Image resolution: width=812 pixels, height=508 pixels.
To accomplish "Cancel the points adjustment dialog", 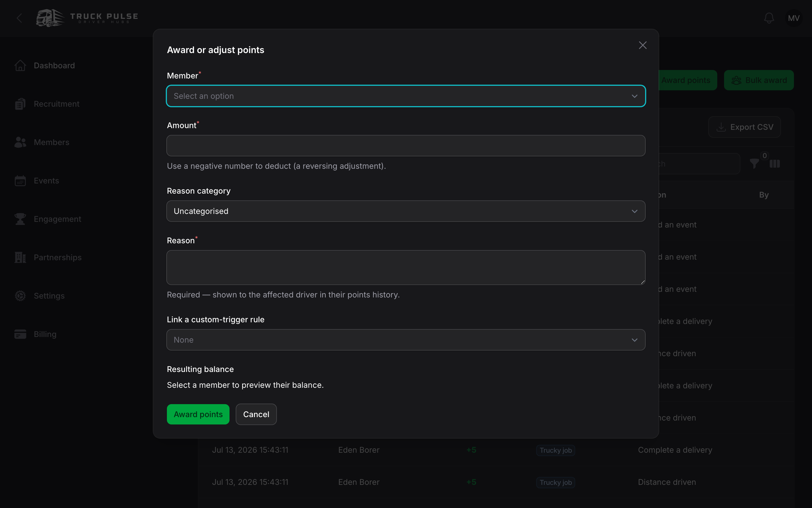I will point(256,414).
